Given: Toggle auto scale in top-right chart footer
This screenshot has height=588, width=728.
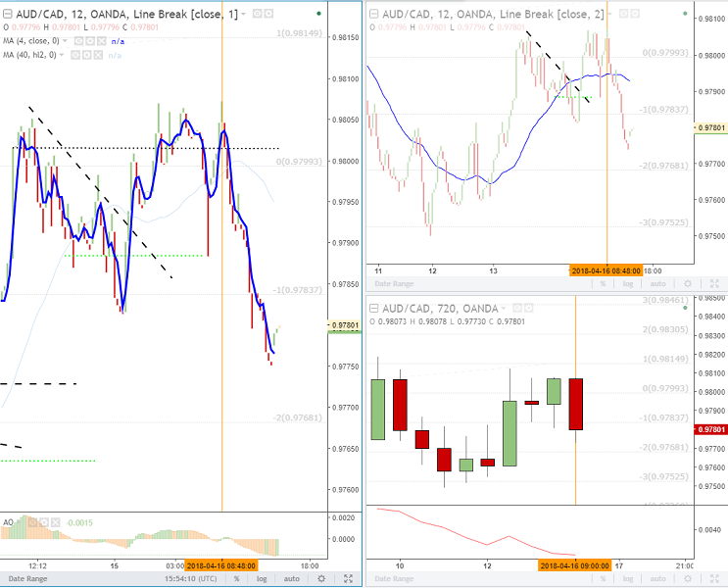Looking at the screenshot, I should pyautogui.click(x=657, y=284).
